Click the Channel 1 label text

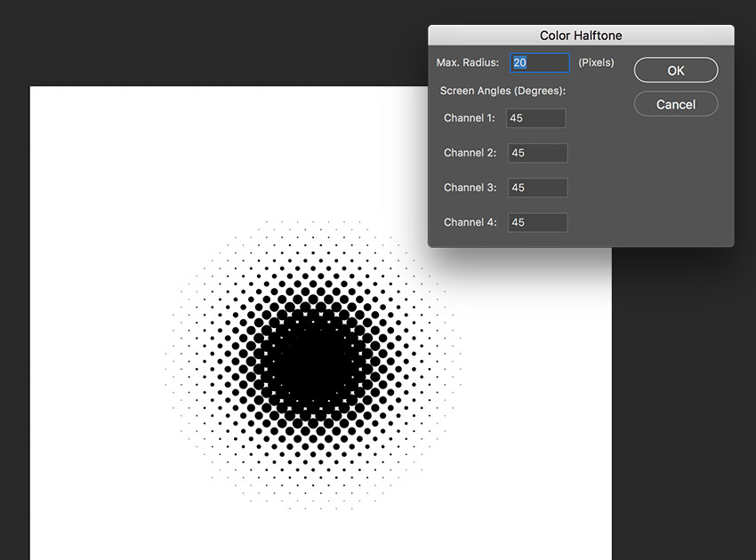tap(469, 118)
